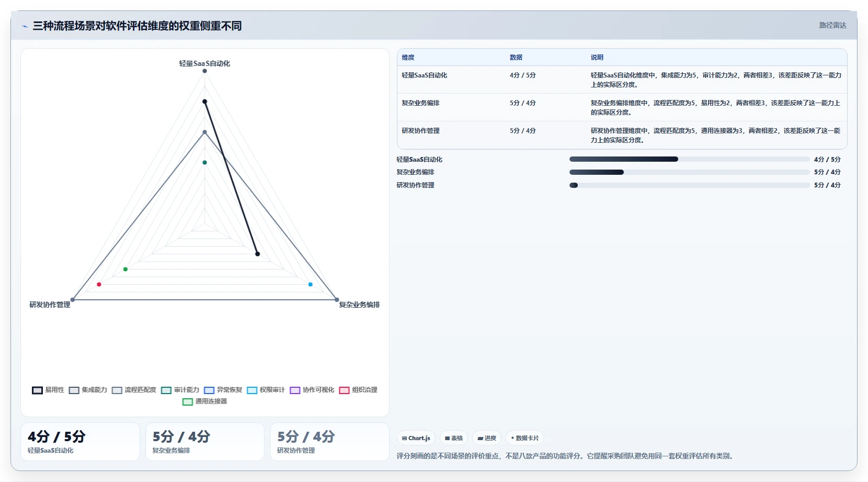Screen dimensions: 868x482
Task: Click the light-blue 权限审计 point on radar
Action: [310, 284]
